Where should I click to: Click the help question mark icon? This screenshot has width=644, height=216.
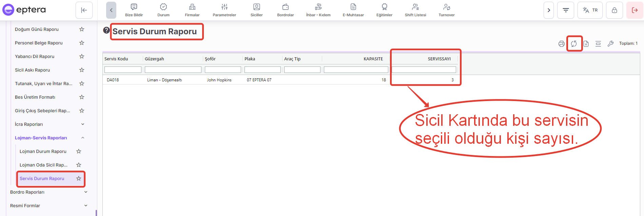pos(106,30)
